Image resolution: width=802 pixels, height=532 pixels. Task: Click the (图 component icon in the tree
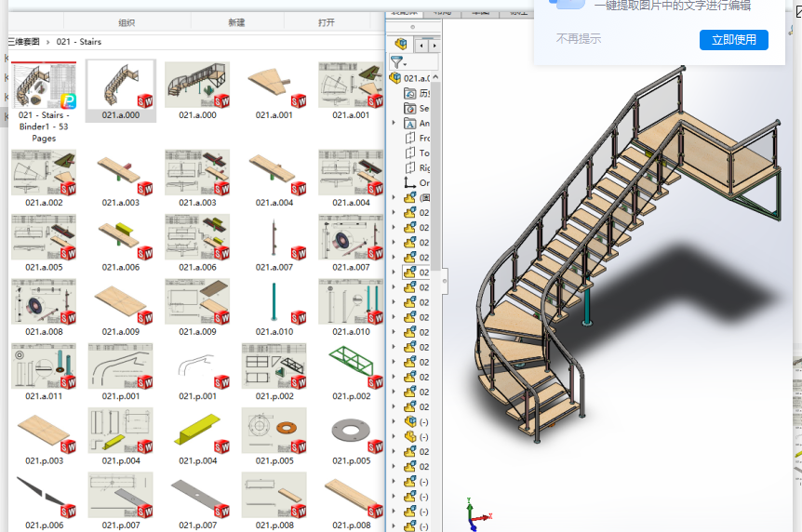[409, 197]
